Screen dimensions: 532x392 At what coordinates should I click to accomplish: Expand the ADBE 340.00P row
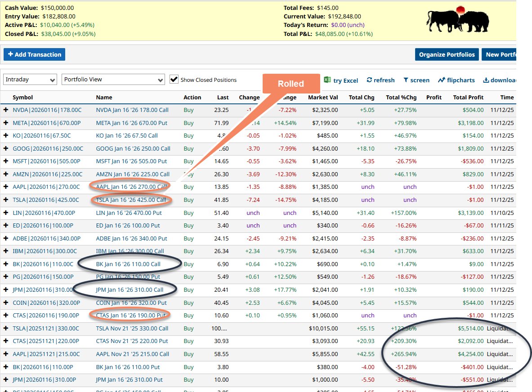tap(6, 238)
